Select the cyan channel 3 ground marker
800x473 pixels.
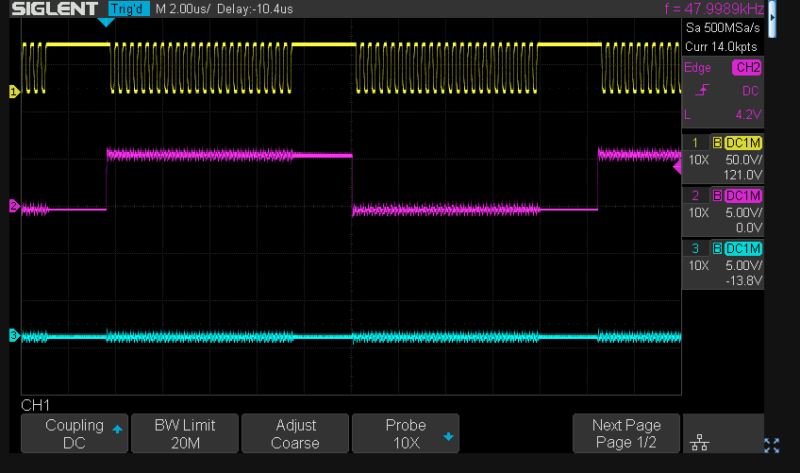14,335
